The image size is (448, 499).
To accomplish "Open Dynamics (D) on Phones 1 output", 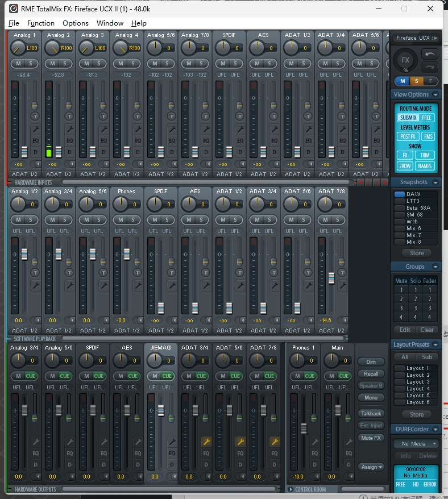I will click(315, 465).
